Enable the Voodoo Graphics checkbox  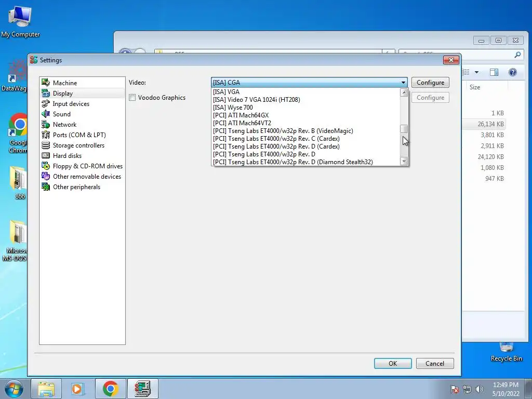click(132, 97)
